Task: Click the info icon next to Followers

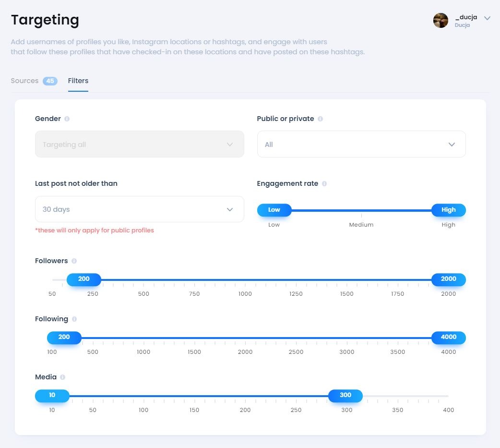Action: (74, 261)
